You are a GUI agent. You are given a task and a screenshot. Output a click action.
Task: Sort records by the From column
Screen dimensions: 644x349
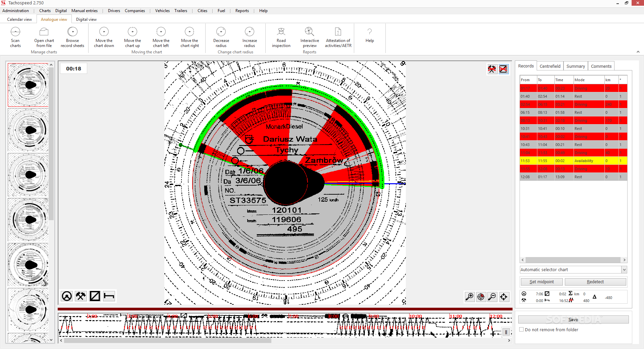[528, 80]
